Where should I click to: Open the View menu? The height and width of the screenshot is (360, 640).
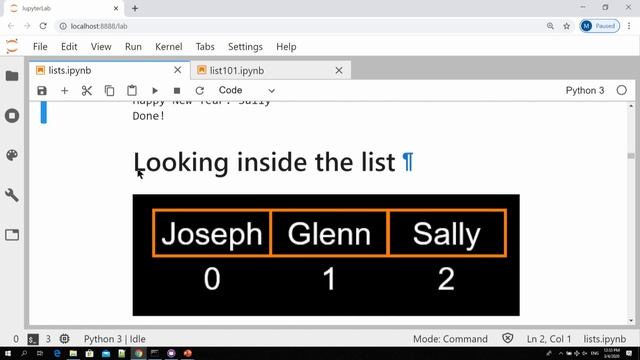(101, 47)
